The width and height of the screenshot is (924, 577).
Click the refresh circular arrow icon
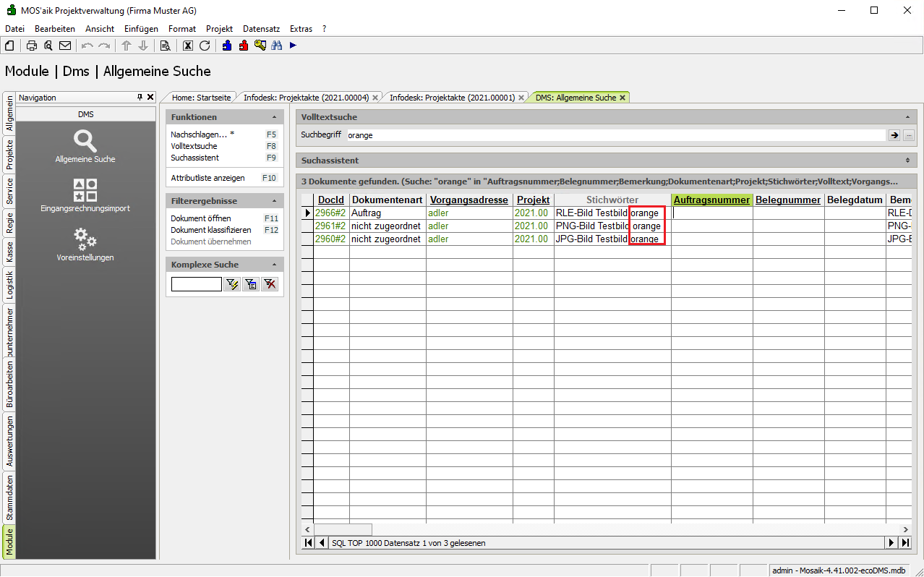click(x=205, y=46)
